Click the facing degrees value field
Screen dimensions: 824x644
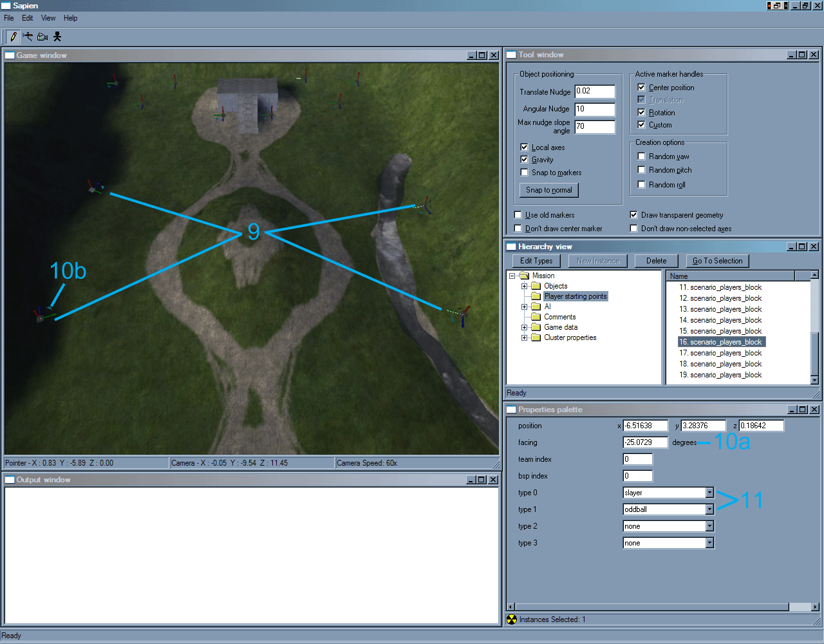coord(646,442)
